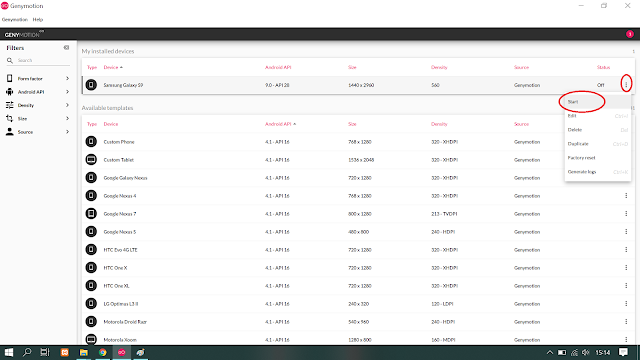Image resolution: width=640 pixels, height=360 pixels.
Task: Click the HTC Evo 4G LTE device icon
Action: tap(91, 249)
